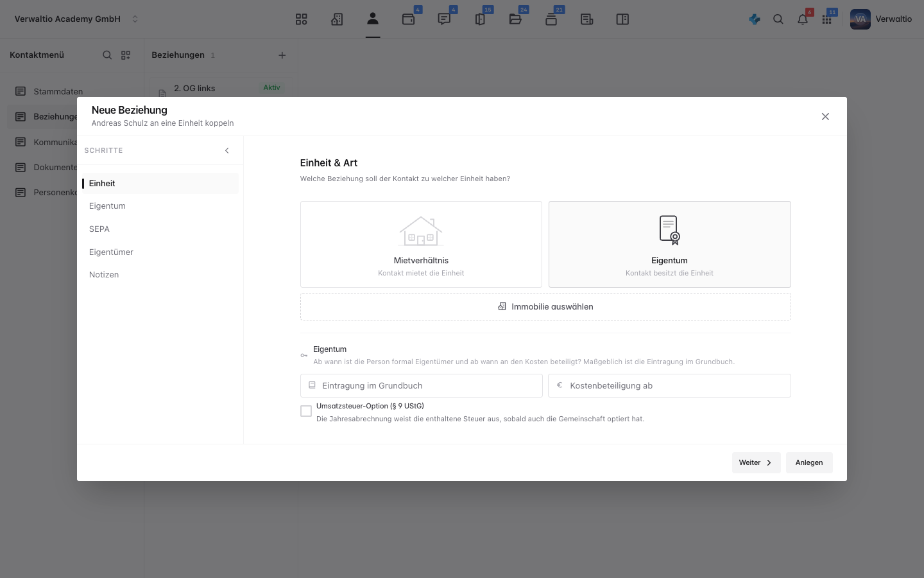Image resolution: width=924 pixels, height=578 pixels.
Task: Open global search magnifier in header
Action: [778, 19]
